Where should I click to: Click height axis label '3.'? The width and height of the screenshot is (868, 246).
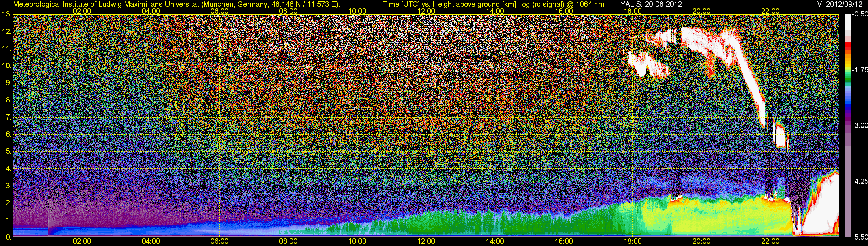(8, 186)
